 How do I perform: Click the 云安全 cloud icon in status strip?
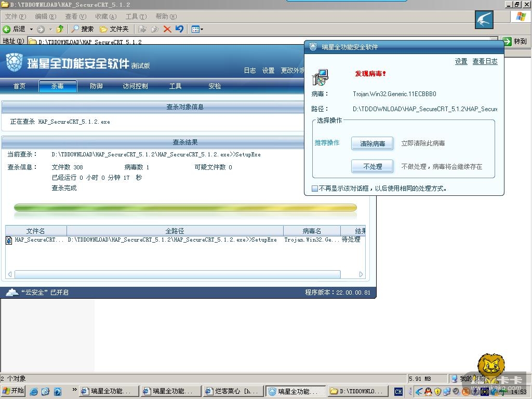(x=12, y=292)
